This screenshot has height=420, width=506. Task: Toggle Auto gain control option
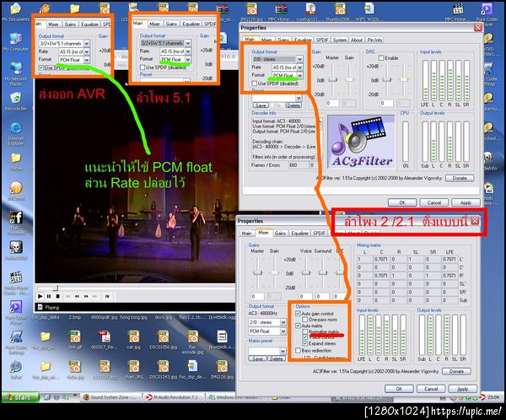(298, 314)
